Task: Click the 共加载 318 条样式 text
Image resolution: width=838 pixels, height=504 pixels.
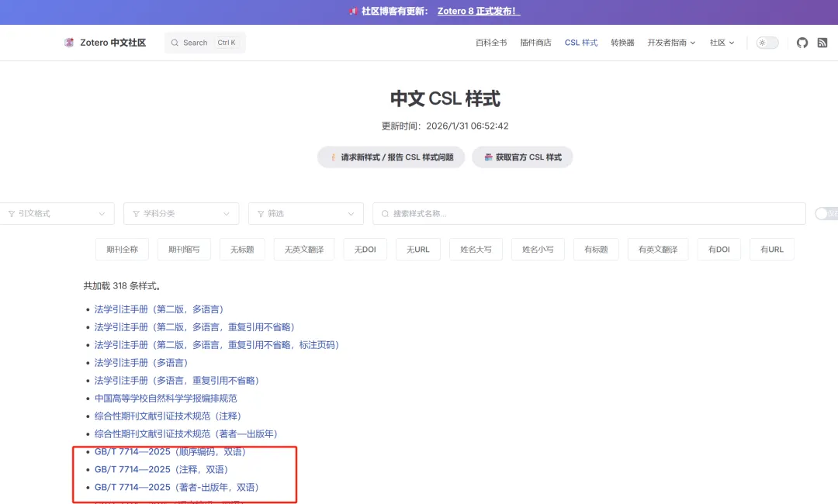Action: [x=123, y=286]
